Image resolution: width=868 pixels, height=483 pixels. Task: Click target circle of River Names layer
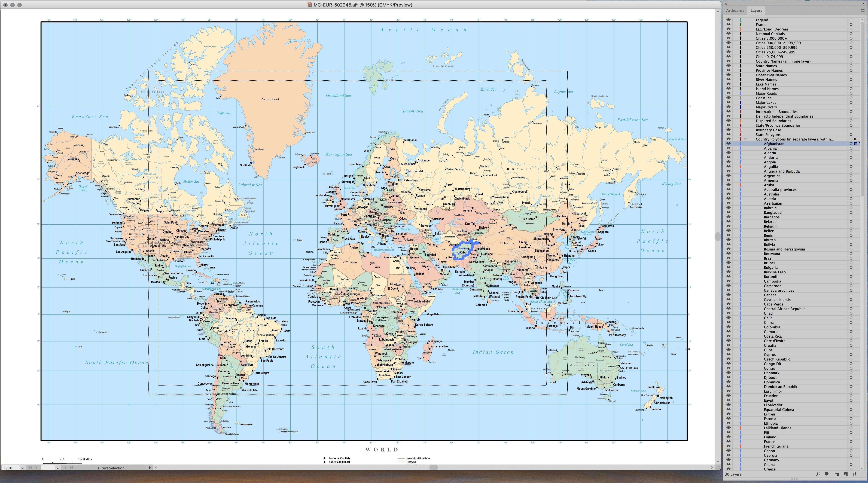(x=851, y=80)
